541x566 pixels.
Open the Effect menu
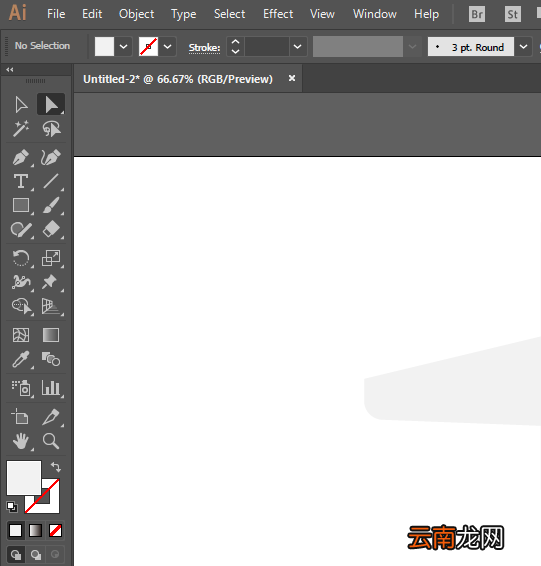[278, 14]
